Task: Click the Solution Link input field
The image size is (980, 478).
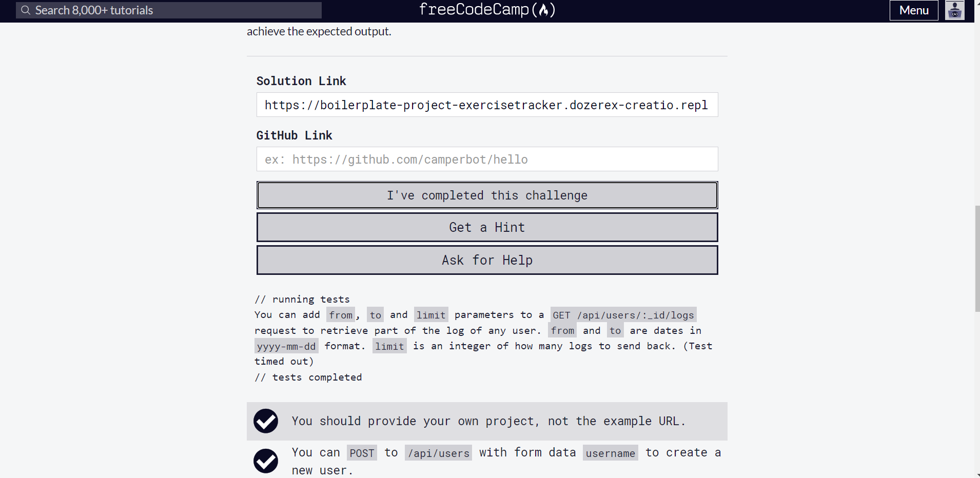Action: (487, 105)
